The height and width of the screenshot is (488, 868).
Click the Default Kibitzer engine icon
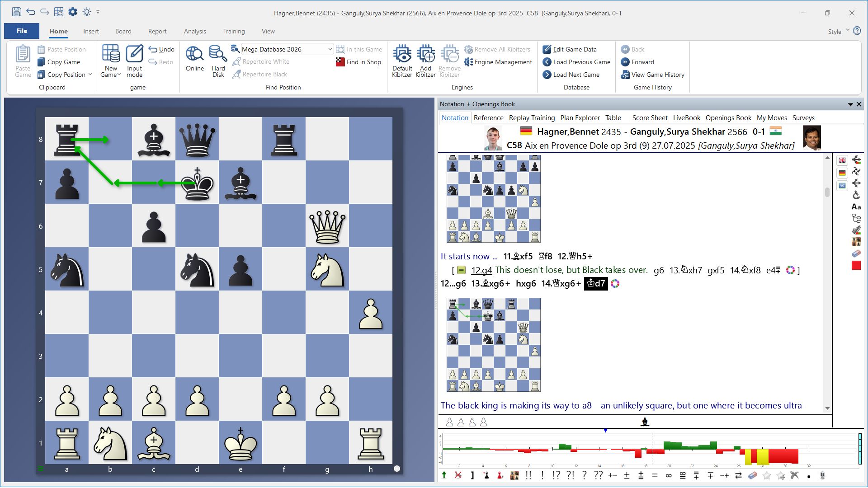[402, 54]
